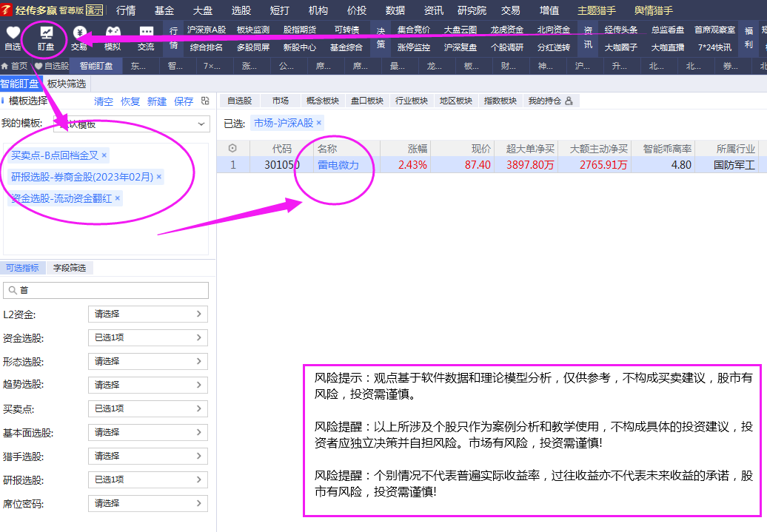
Task: Select the 行业板块 filter tab
Action: 412,101
